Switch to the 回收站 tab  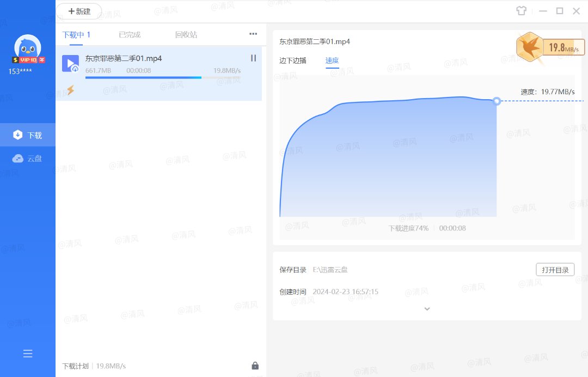186,35
